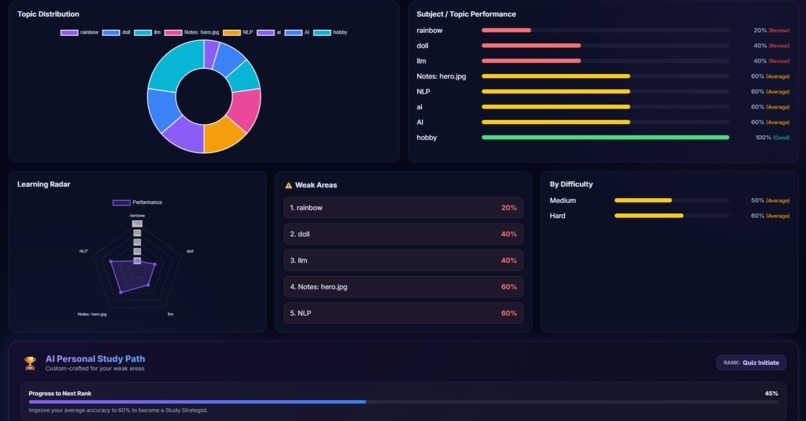Toggle the hobby legend swatch

322,32
